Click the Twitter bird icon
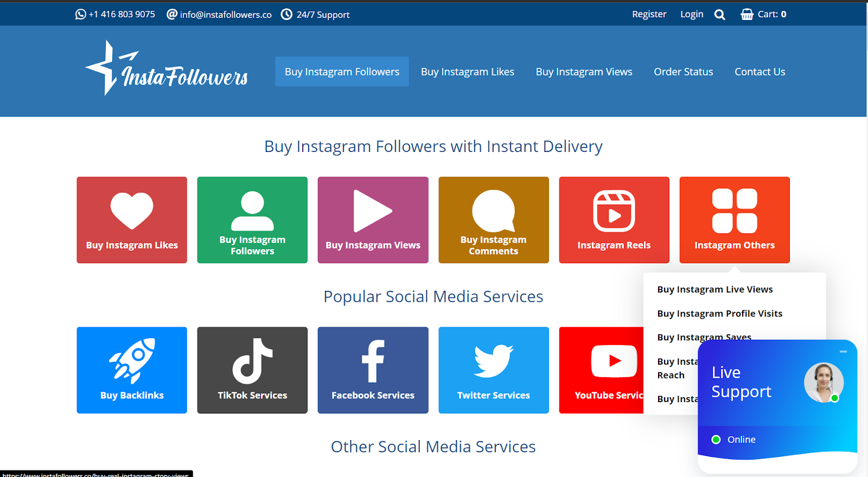This screenshot has height=477, width=868. [493, 361]
